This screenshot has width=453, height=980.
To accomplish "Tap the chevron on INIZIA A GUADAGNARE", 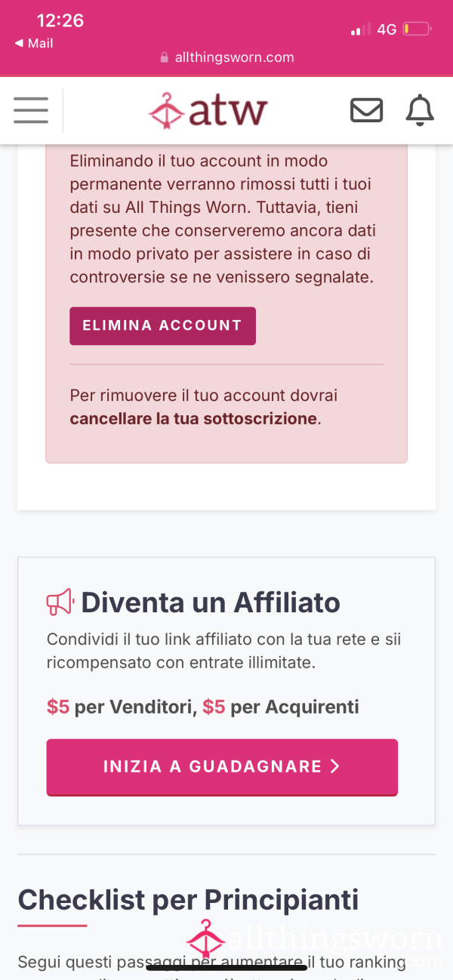I will click(x=336, y=766).
